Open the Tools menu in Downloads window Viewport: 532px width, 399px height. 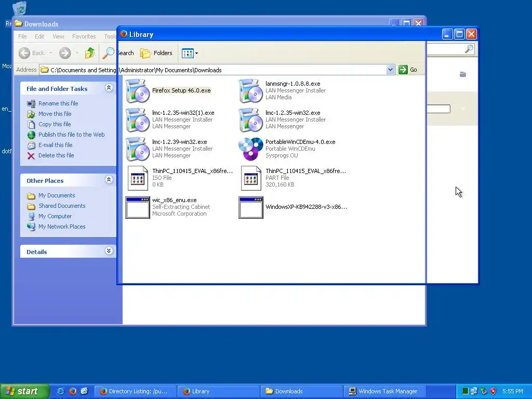point(110,36)
